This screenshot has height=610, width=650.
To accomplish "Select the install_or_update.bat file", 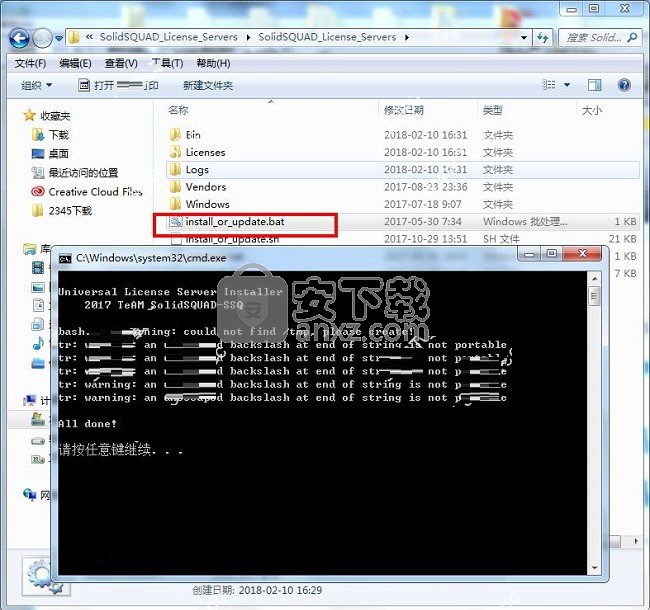I will 402,222.
